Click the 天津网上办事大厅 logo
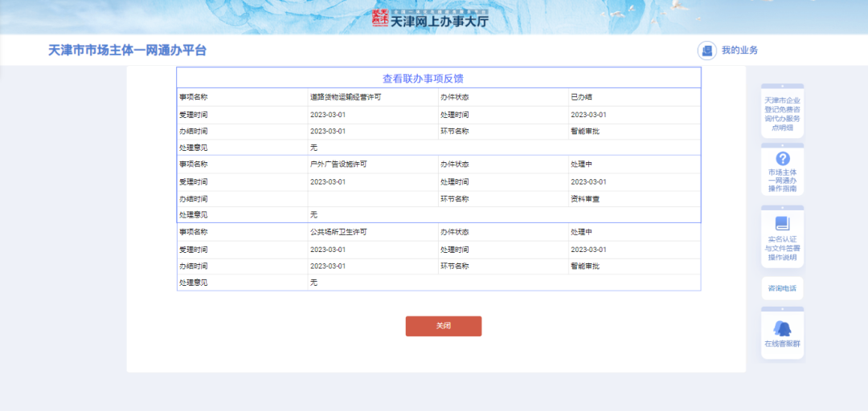This screenshot has width=868, height=411. tap(431, 19)
